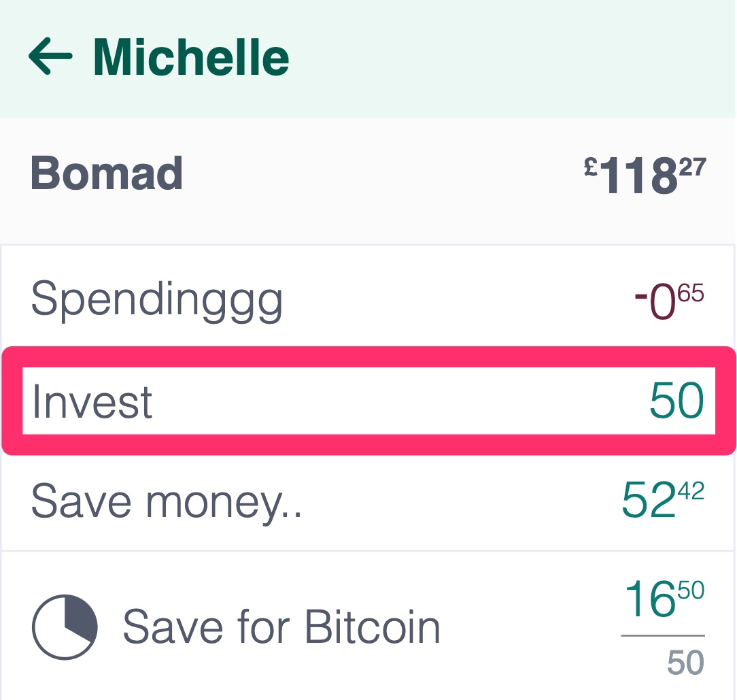The image size is (737, 700).
Task: Tap the empty green header area beside Michelle
Action: point(513,59)
